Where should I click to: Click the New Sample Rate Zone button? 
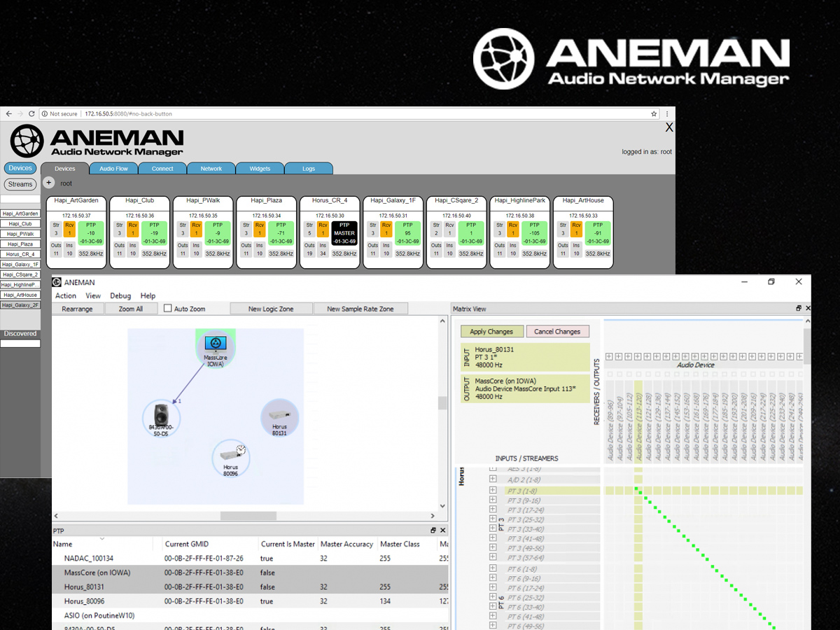[x=360, y=309]
